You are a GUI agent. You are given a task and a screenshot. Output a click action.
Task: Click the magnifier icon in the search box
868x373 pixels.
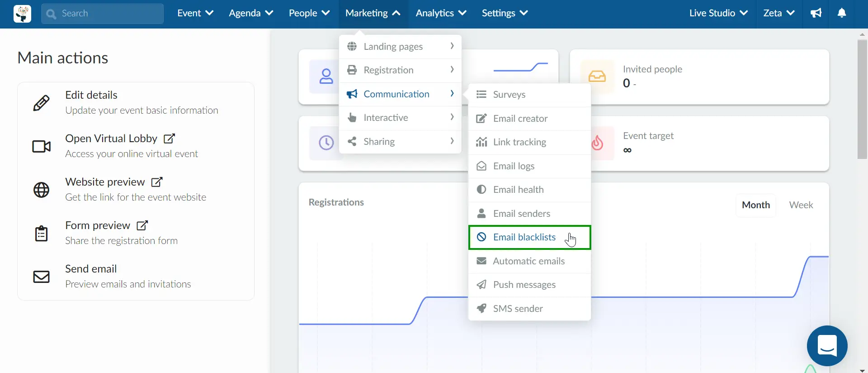point(52,14)
